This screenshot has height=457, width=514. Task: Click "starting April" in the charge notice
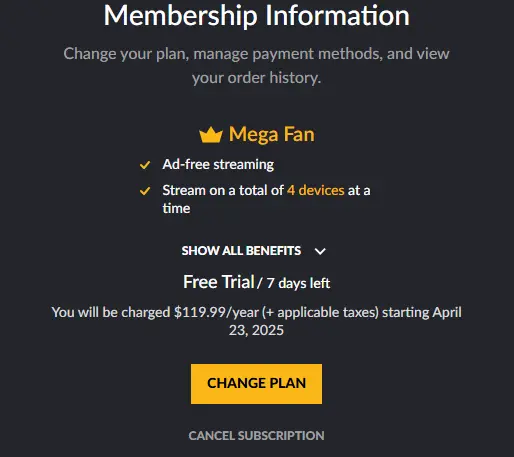click(422, 312)
